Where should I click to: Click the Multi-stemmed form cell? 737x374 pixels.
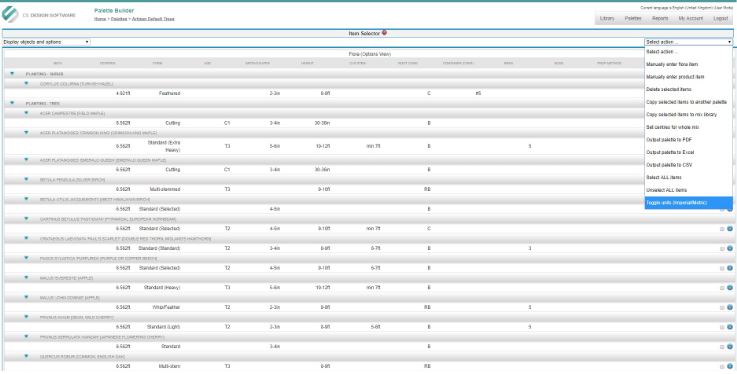point(165,189)
